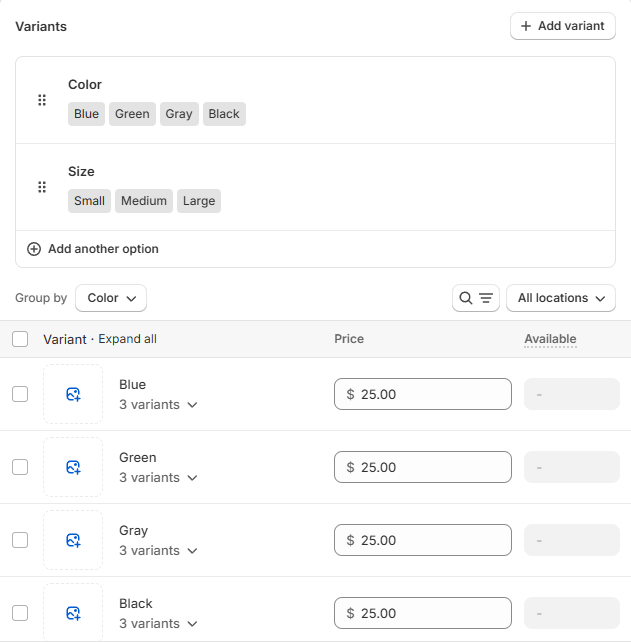Click the add image icon for Gray
Image resolution: width=631 pixels, height=642 pixels.
pos(73,540)
